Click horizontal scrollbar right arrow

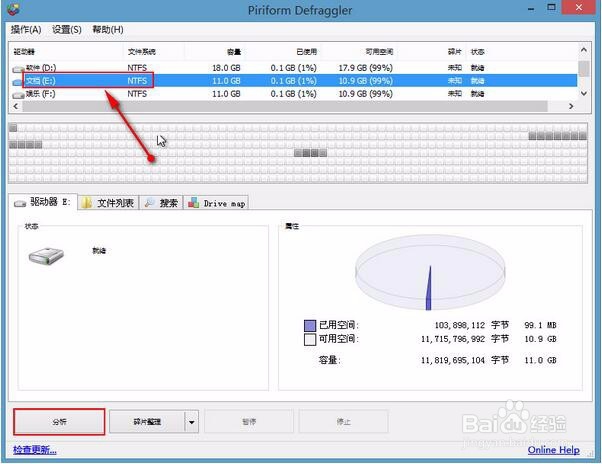pos(571,106)
